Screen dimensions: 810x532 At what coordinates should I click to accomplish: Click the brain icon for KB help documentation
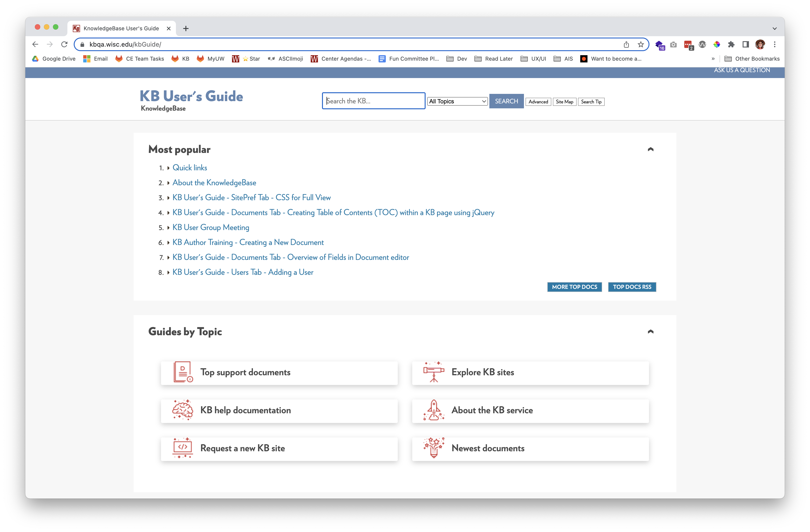pos(183,410)
